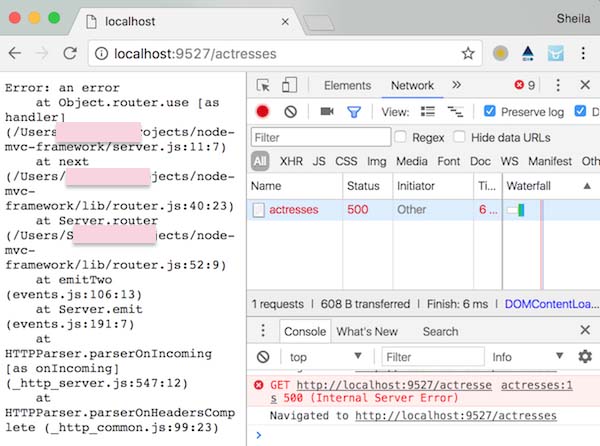The width and height of the screenshot is (600, 446).
Task: Reload the localhost page
Action: (x=70, y=53)
